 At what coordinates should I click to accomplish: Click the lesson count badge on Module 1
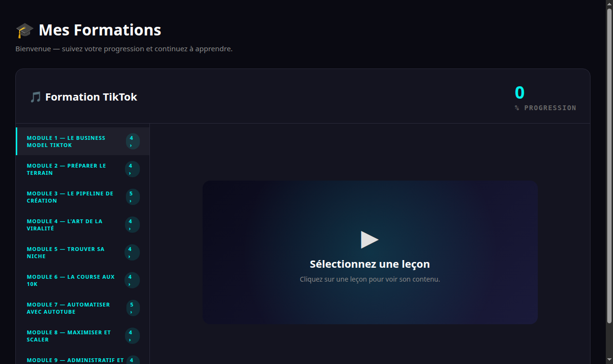click(x=133, y=141)
